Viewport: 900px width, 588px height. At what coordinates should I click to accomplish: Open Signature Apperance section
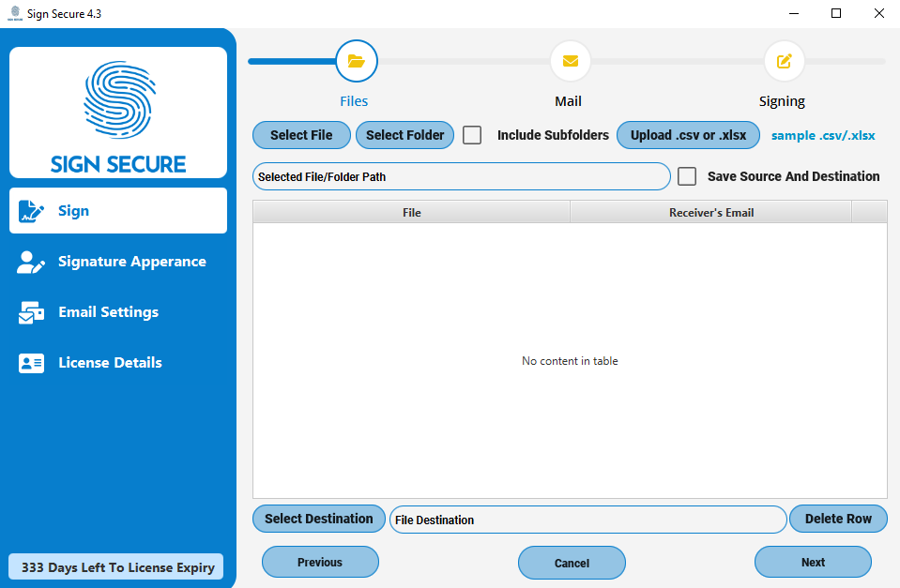118,262
